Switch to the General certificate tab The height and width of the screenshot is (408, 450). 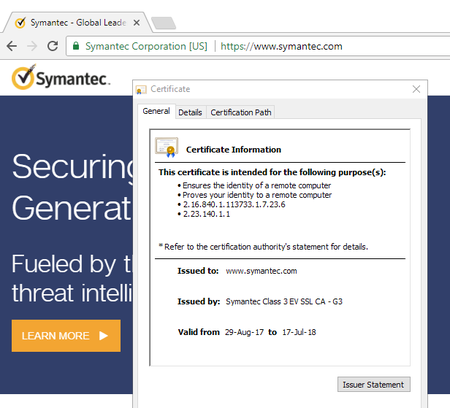(156, 111)
